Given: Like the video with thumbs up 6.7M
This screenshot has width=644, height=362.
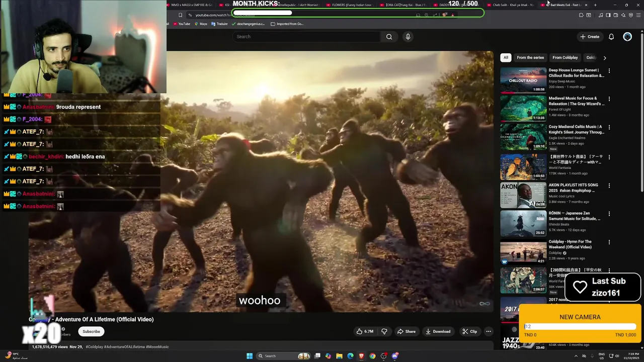Looking at the screenshot, I should [x=365, y=331].
